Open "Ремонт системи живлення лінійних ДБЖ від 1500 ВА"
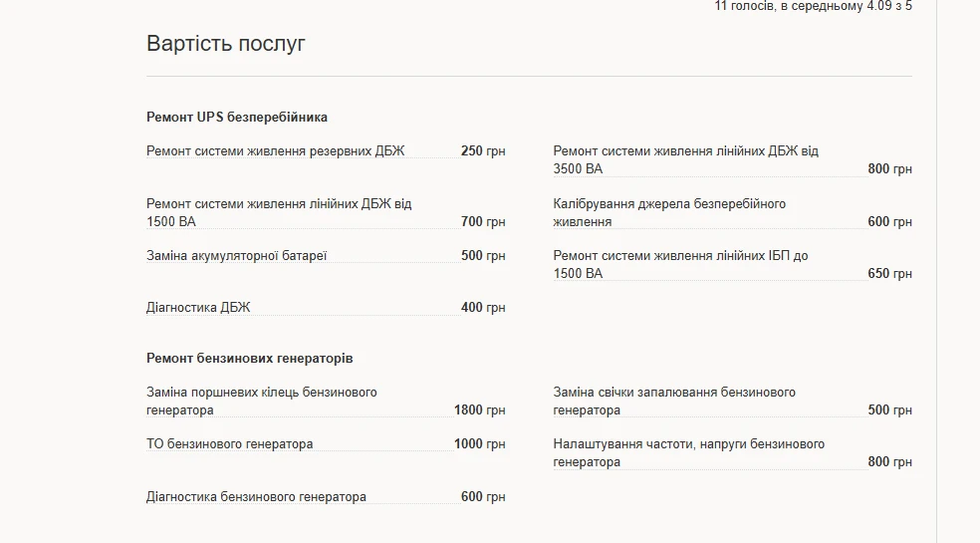Viewport: 980px width, 543px height. pos(279,212)
